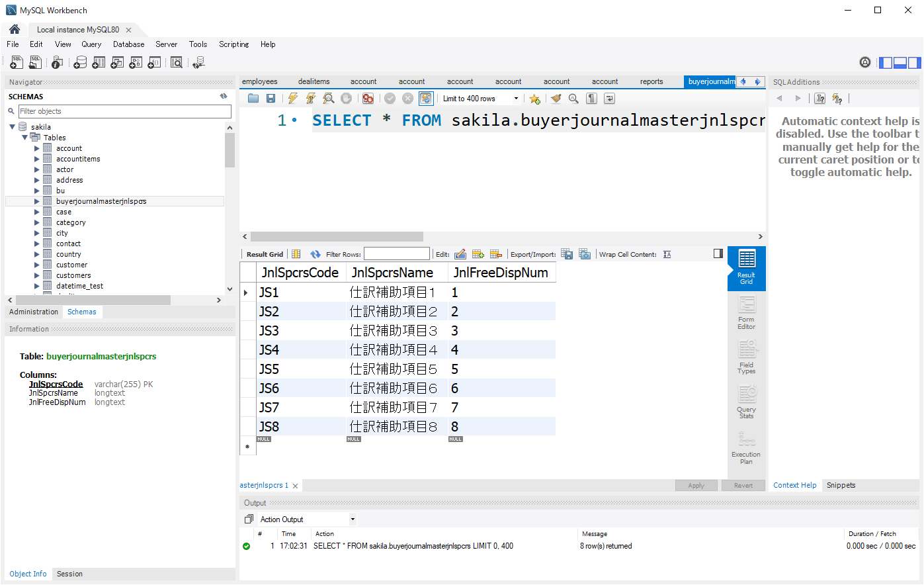Export recordset to an external file
Screen dimensions: 924x585
click(x=567, y=254)
